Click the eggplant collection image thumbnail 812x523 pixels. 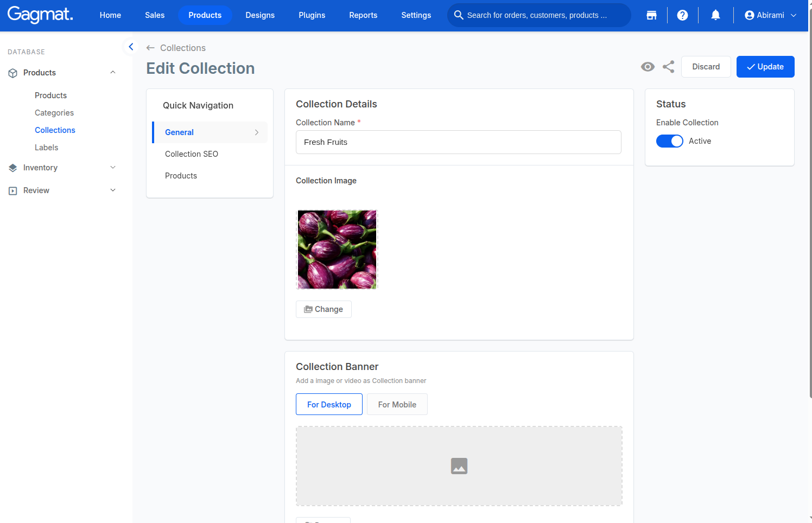click(x=337, y=250)
